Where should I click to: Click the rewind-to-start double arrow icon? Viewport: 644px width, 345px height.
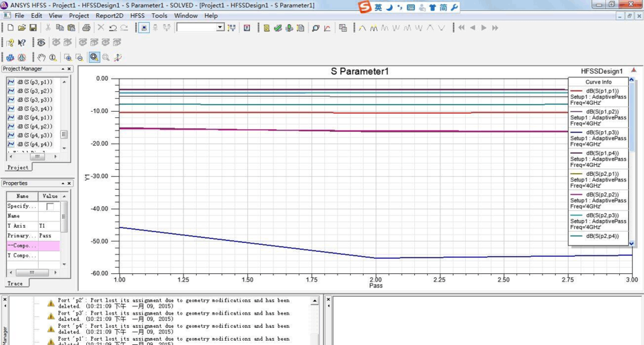click(x=461, y=28)
